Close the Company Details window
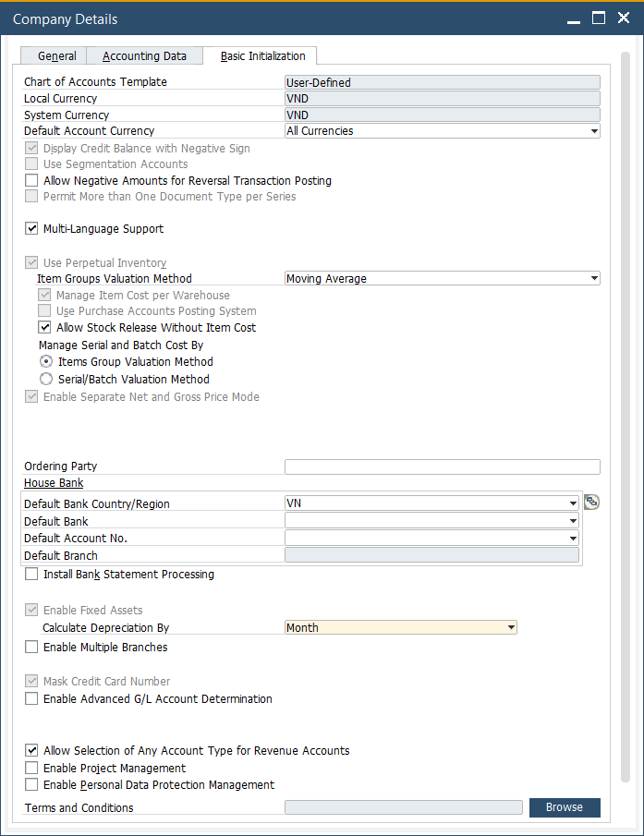 click(x=624, y=18)
